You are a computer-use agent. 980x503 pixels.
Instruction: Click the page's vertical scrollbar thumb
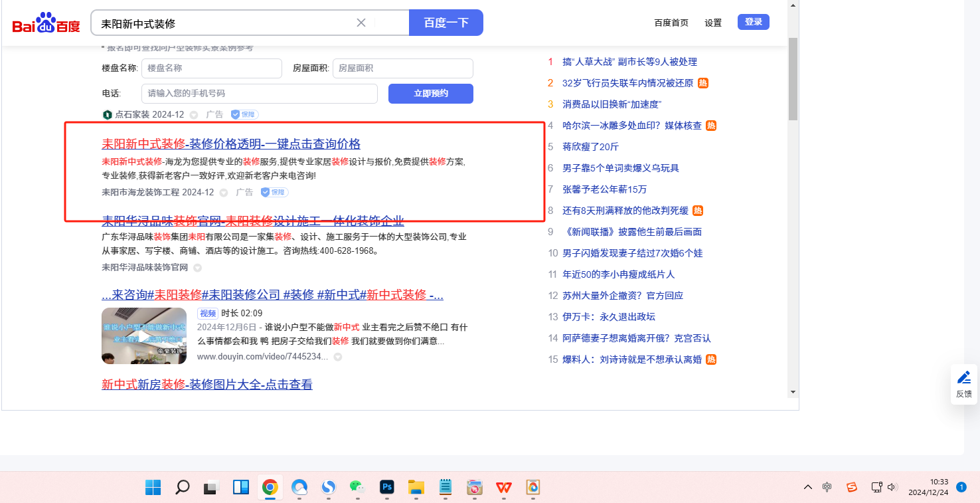click(x=793, y=78)
